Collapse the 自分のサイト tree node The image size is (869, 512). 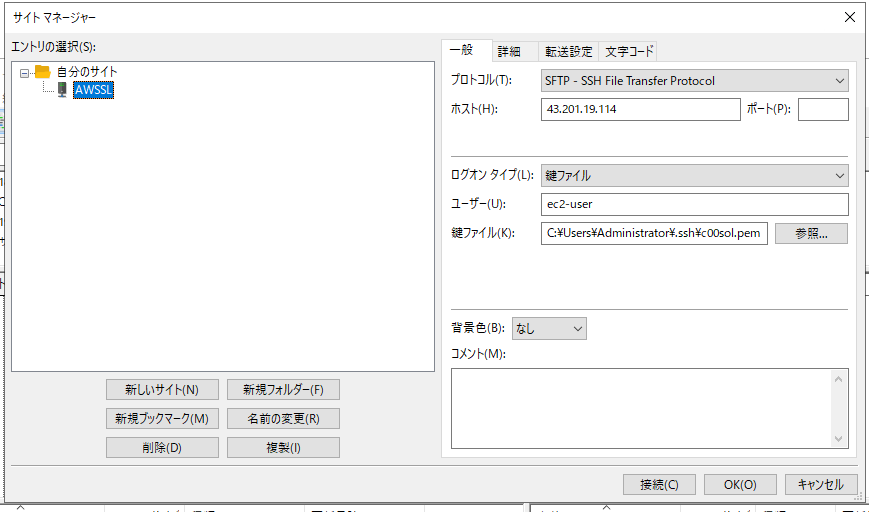(25, 72)
